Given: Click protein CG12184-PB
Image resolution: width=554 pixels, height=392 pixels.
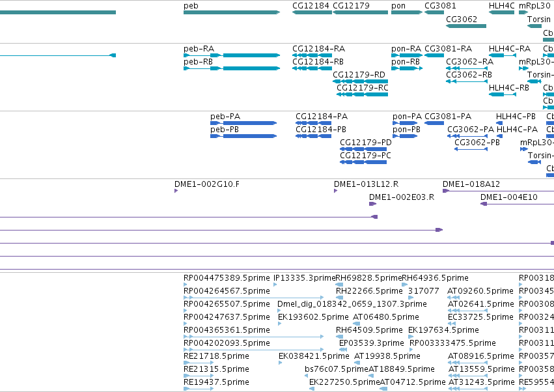Looking at the screenshot, I should [313, 136].
